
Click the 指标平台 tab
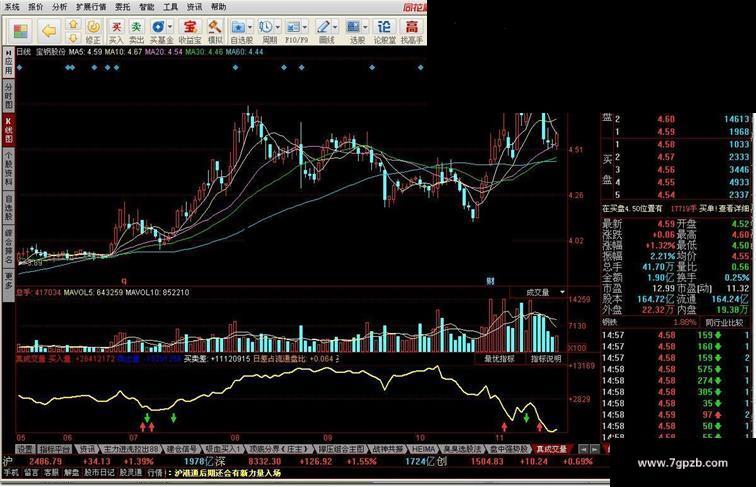pyautogui.click(x=55, y=449)
